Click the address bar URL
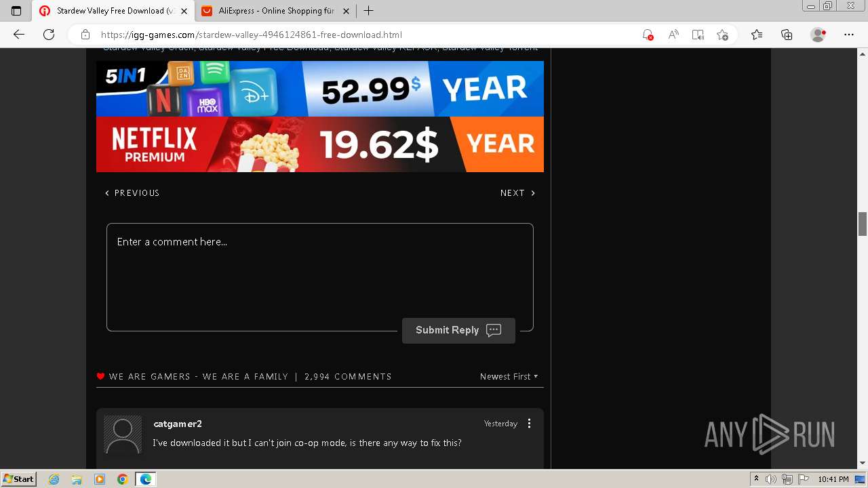This screenshot has height=488, width=868. [252, 35]
